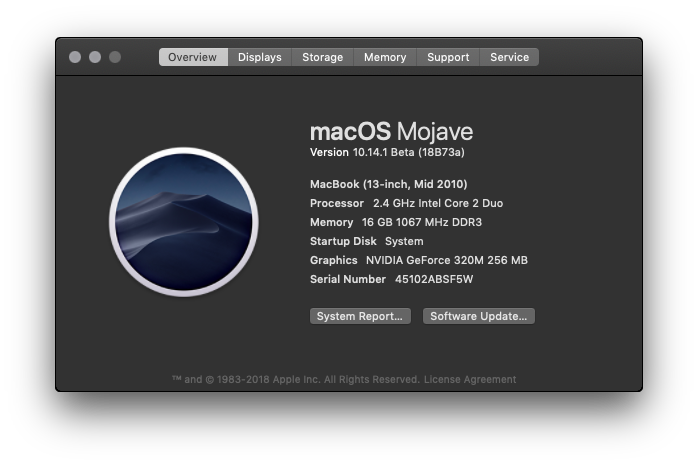Click the disabled zoom window button
This screenshot has width=698, height=465.
tap(115, 57)
